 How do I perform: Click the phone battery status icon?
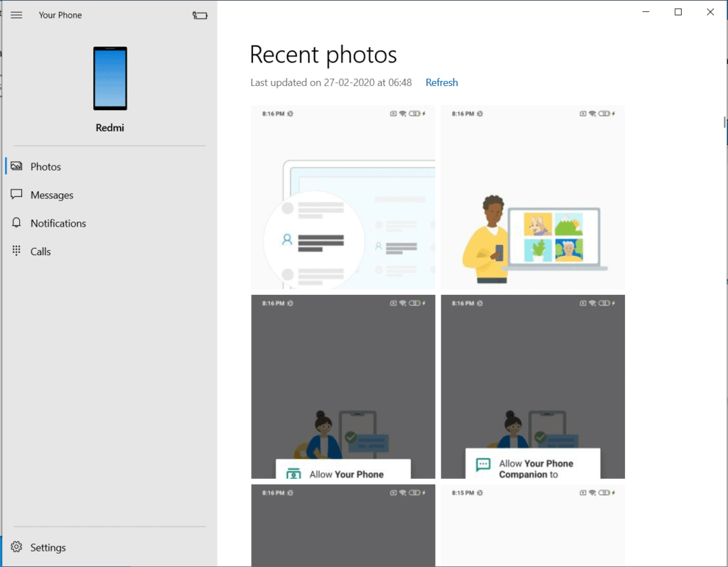200,16
